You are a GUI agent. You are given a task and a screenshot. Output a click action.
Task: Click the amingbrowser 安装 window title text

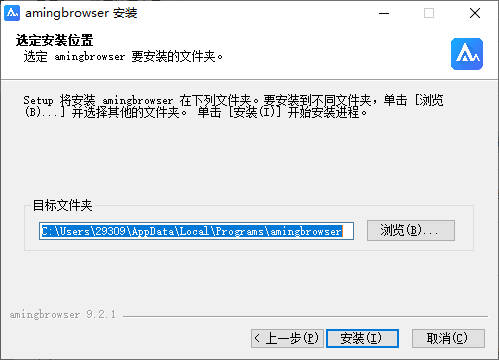click(x=81, y=13)
